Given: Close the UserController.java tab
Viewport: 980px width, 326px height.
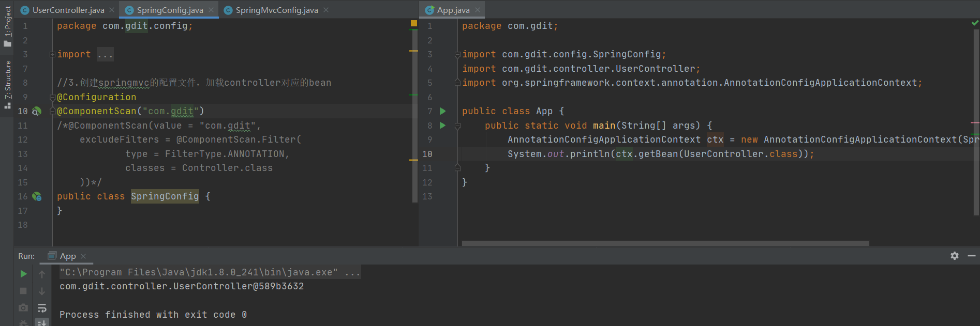Looking at the screenshot, I should [x=112, y=10].
